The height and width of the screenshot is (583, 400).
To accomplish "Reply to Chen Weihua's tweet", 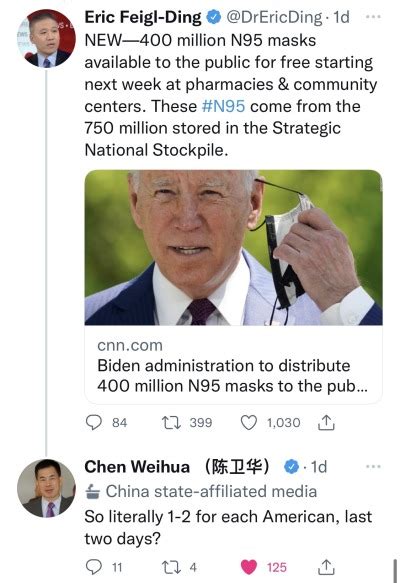I will (94, 567).
